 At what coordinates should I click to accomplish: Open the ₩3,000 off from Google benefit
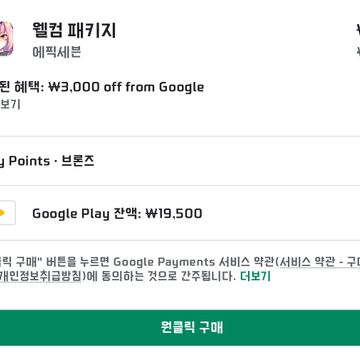[x=126, y=87]
